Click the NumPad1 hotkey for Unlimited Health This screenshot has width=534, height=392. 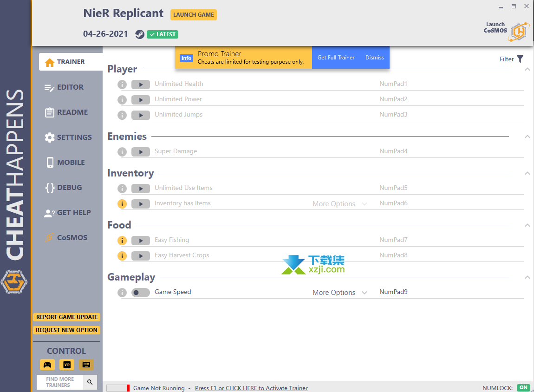coord(393,84)
